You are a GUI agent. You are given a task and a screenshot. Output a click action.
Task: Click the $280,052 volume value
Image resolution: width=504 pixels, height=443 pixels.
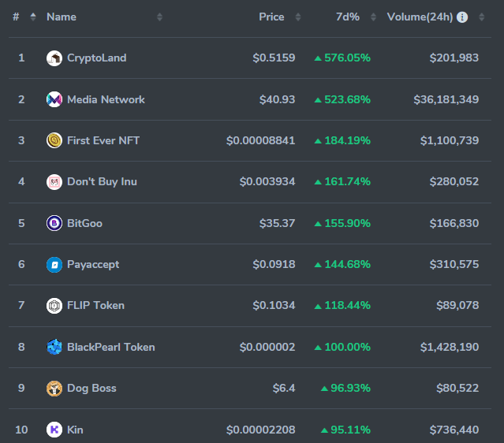pyautogui.click(x=454, y=182)
